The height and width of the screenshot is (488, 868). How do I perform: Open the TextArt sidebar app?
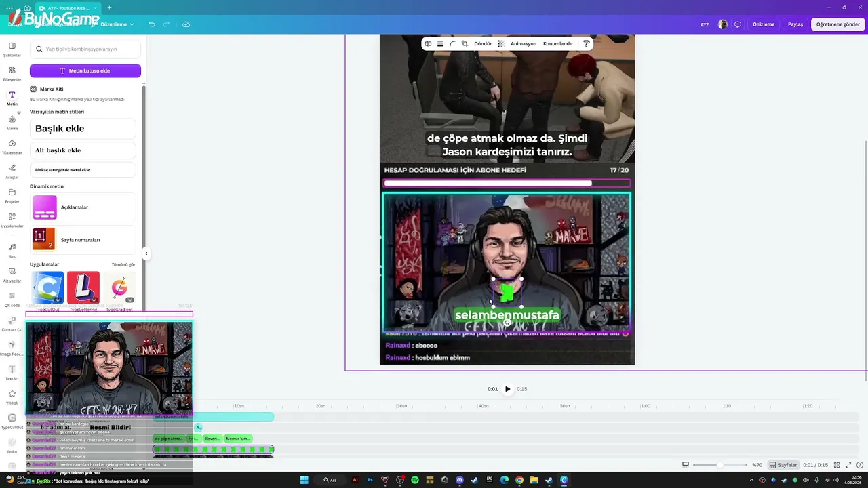pos(12,373)
